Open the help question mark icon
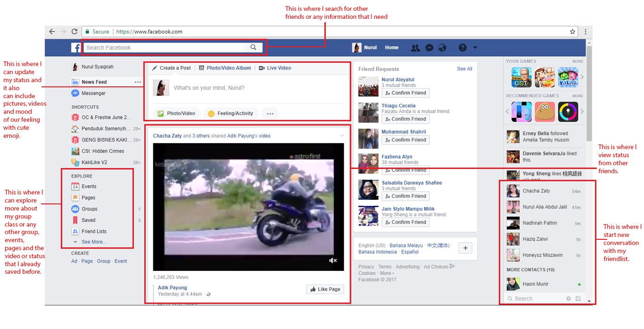Image resolution: width=644 pixels, height=329 pixels. (462, 48)
